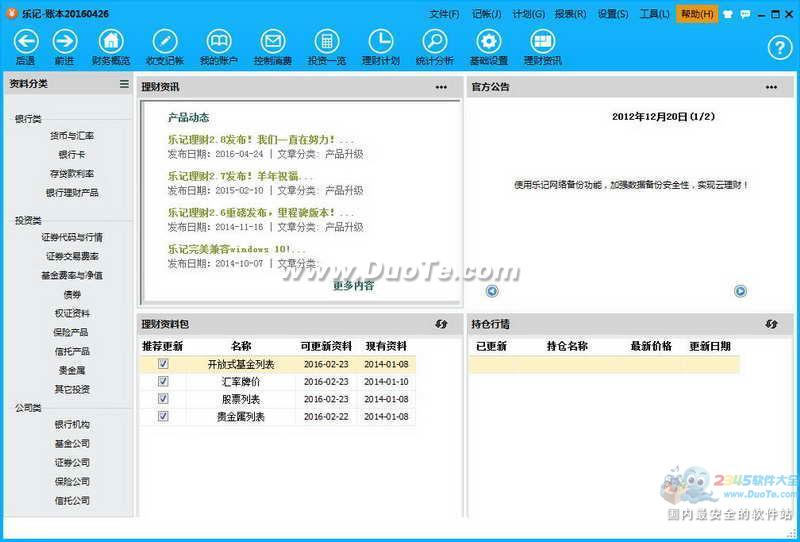This screenshot has width=800, height=542.
Task: Open article 乐记理财2.8发布
Action: coord(260,139)
